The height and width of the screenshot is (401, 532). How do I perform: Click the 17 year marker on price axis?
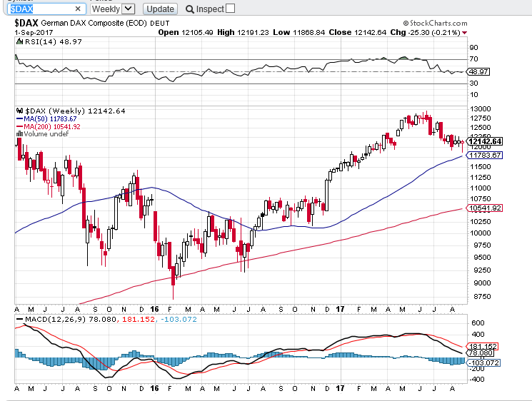pos(340,309)
